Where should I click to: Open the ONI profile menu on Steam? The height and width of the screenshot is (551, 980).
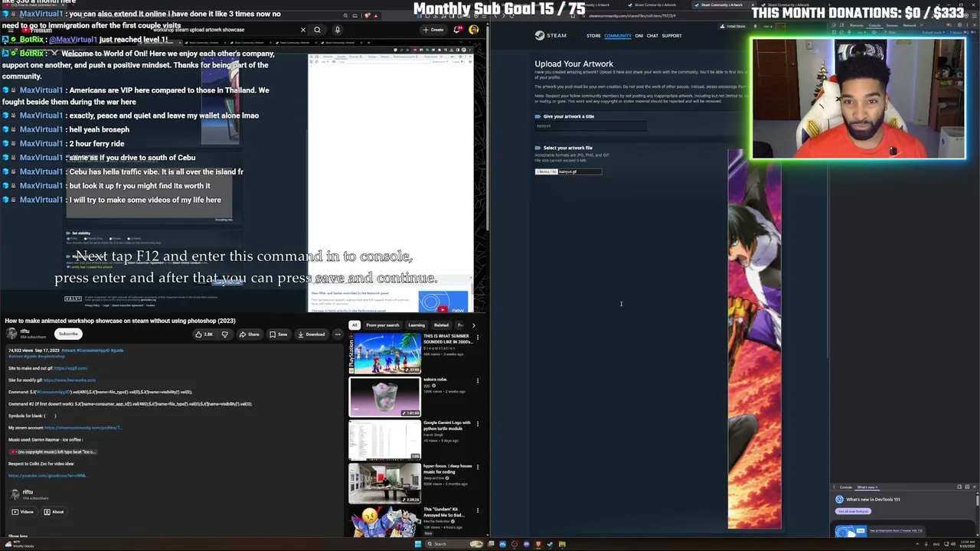(639, 36)
